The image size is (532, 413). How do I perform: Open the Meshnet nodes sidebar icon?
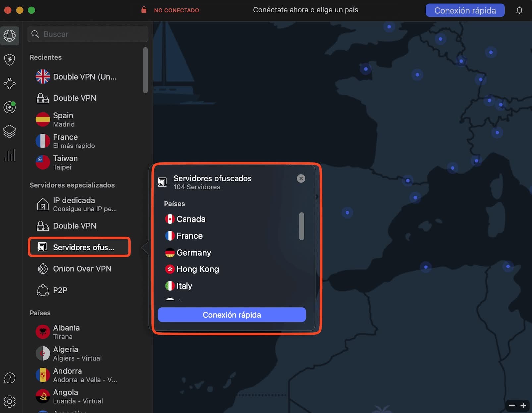pos(10,84)
